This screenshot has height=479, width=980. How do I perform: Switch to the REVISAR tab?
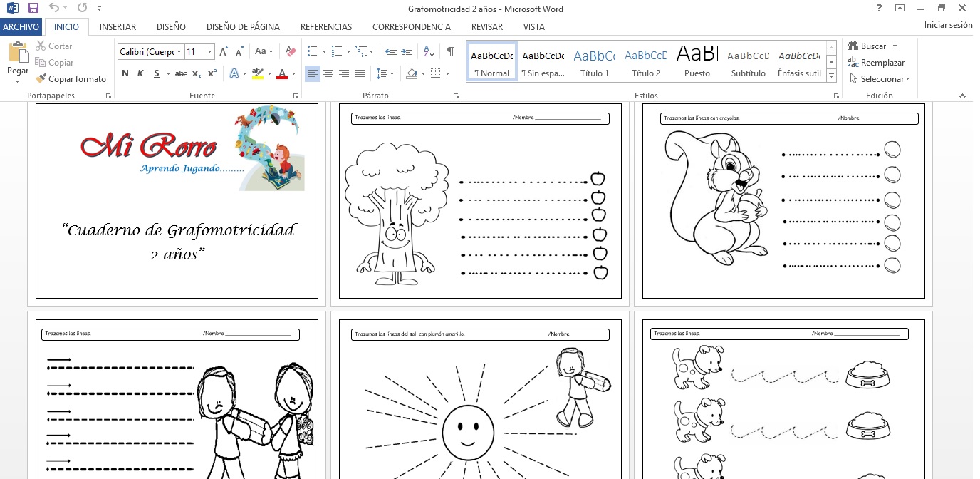pos(487,26)
